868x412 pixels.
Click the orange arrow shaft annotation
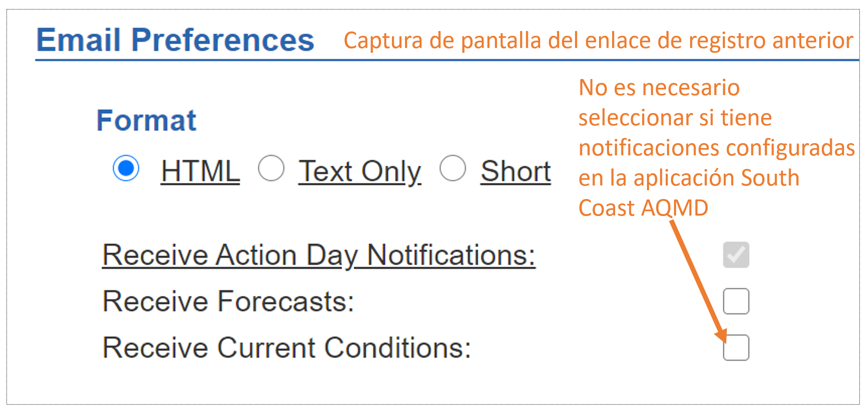(698, 279)
